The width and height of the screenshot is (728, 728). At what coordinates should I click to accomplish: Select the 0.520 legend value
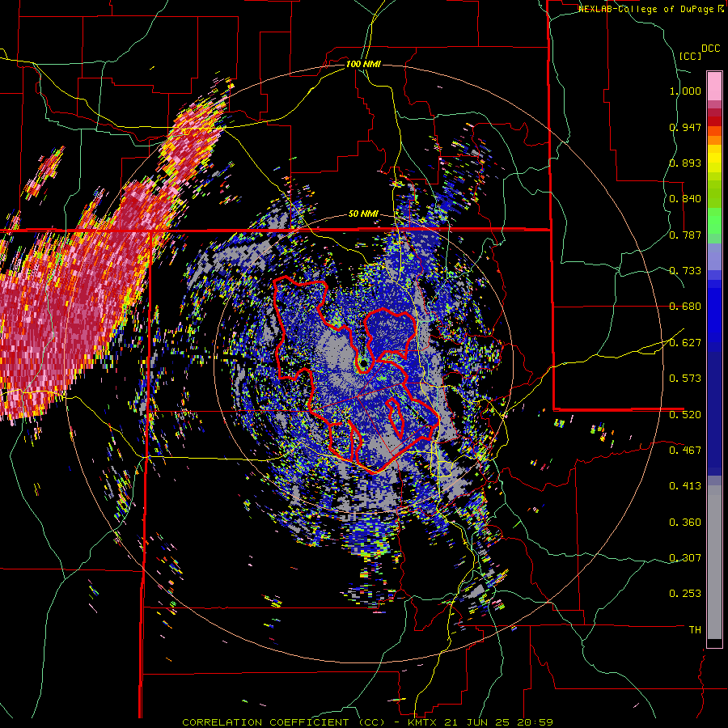(x=685, y=415)
